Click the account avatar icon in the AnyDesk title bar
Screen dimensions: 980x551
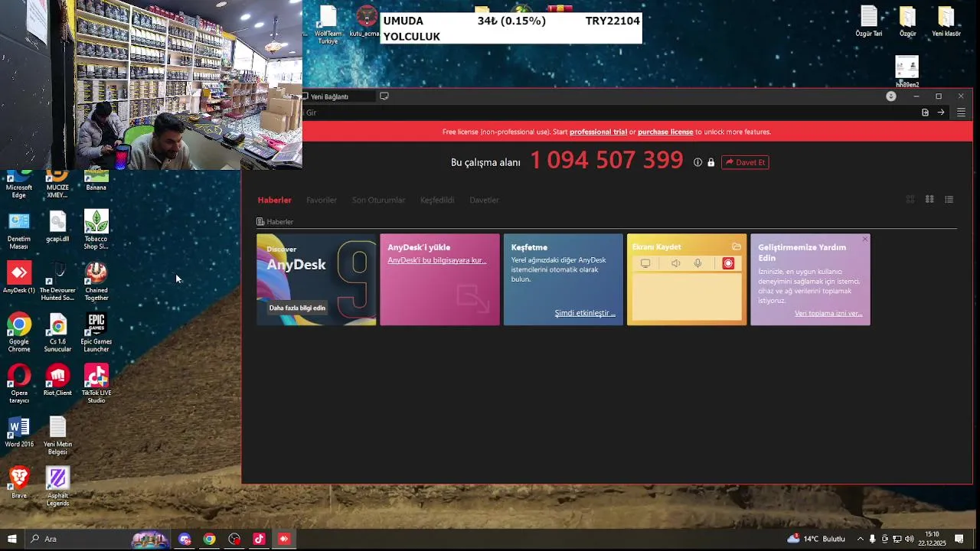pyautogui.click(x=890, y=96)
